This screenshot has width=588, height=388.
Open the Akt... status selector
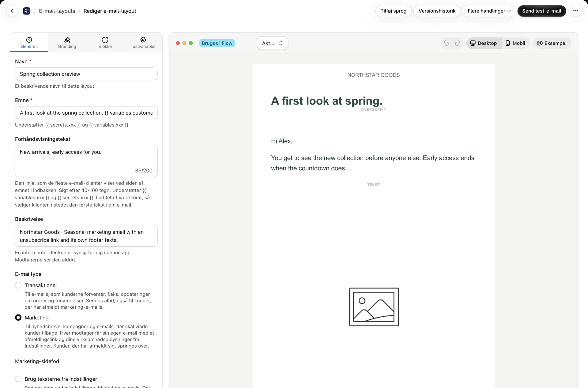point(272,43)
